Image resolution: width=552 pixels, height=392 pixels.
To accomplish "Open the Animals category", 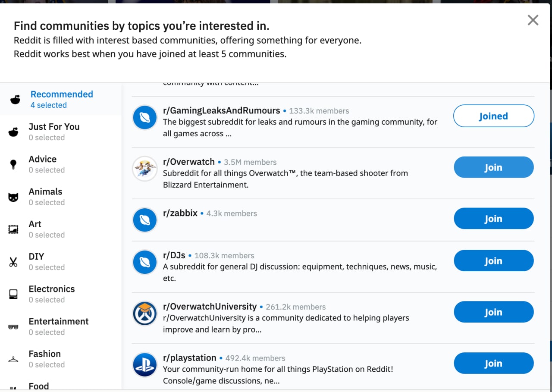I will [61, 197].
